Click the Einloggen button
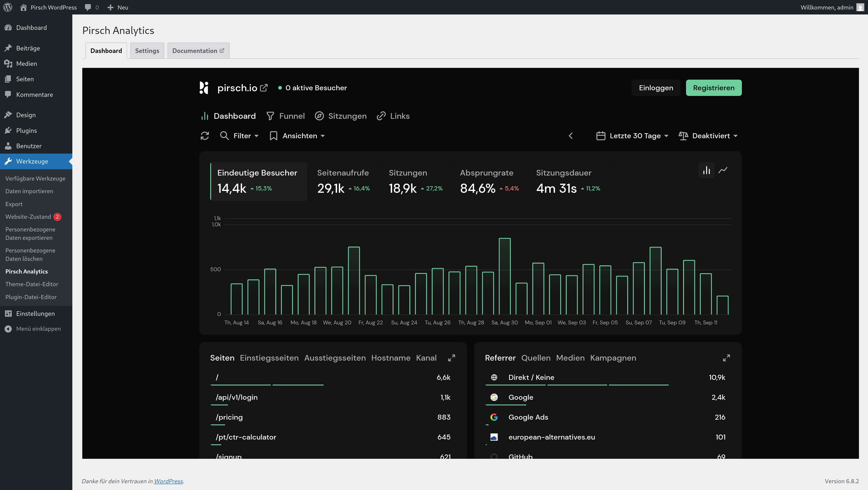 (656, 88)
